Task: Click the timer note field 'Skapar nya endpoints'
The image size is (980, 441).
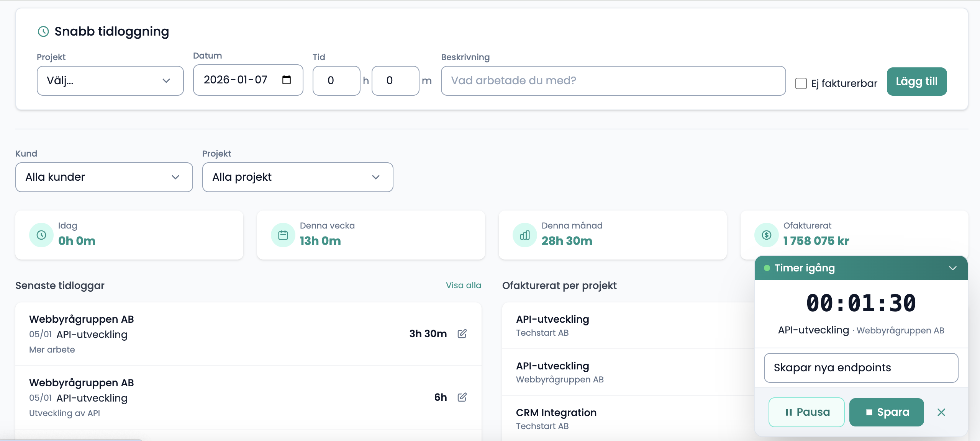Action: click(861, 368)
